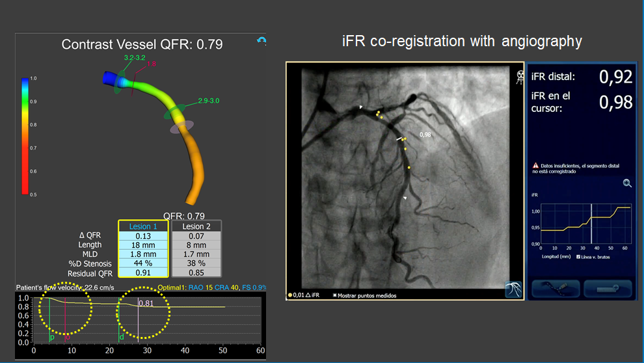This screenshot has height=363, width=644.
Task: Click the 0,98 label on the angiogram
Action: [x=425, y=135]
